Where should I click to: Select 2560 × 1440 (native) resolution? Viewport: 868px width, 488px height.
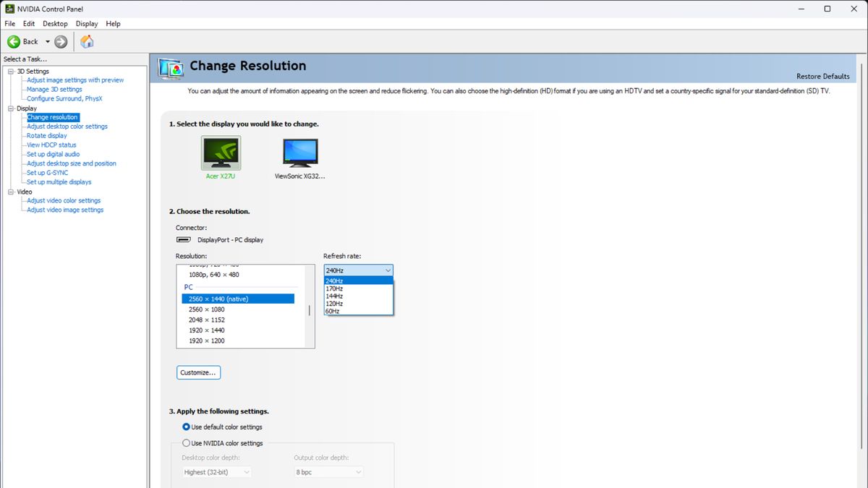(x=238, y=299)
